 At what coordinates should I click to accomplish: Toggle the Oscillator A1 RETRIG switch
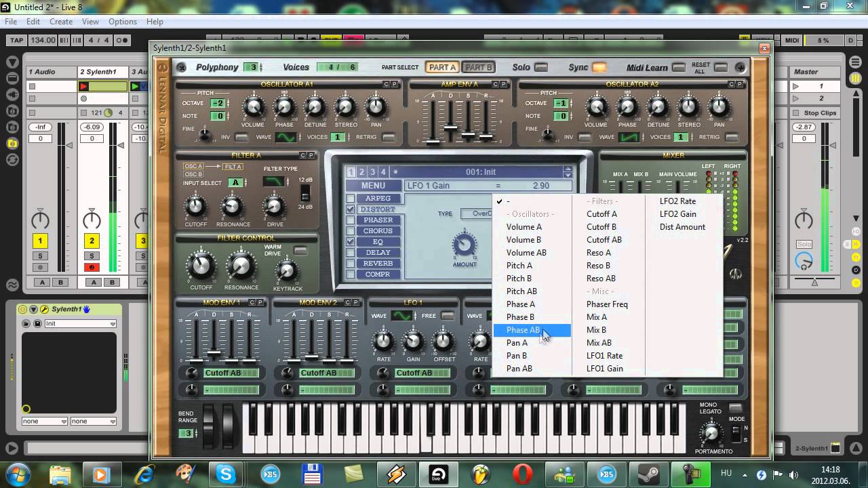coord(389,138)
